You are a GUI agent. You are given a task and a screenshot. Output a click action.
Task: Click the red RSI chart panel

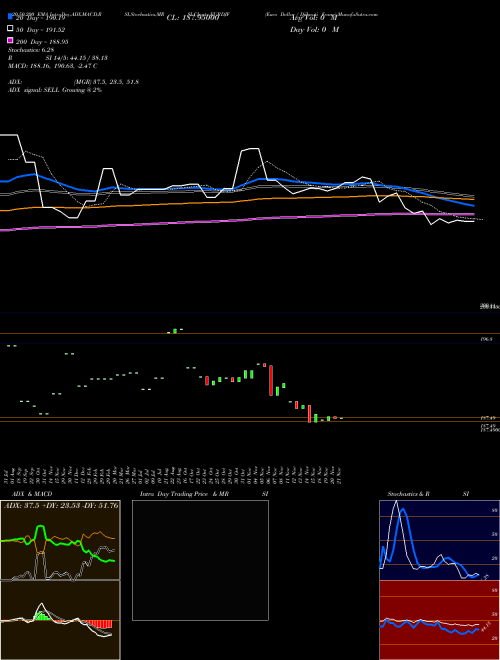(439, 620)
